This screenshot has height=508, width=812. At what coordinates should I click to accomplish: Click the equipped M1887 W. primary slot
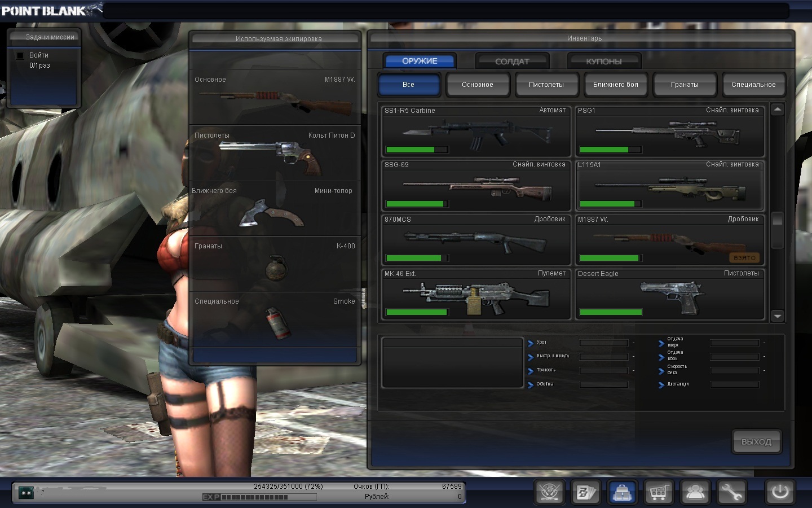click(x=275, y=97)
